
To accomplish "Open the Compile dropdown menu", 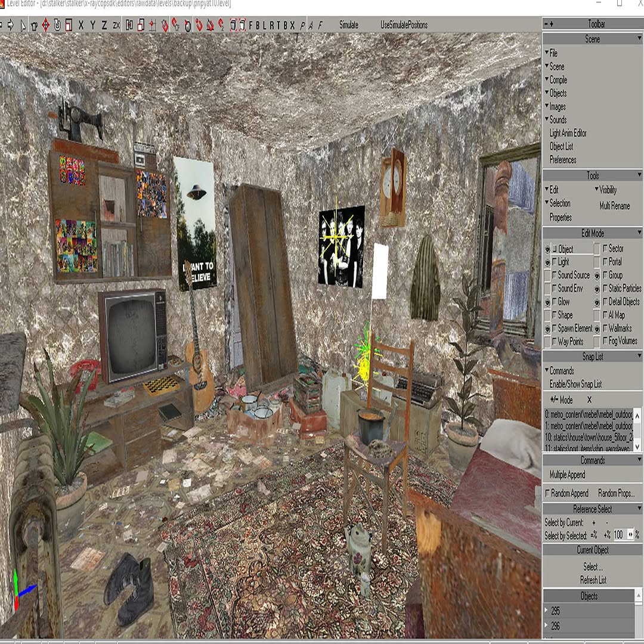I will coord(558,80).
